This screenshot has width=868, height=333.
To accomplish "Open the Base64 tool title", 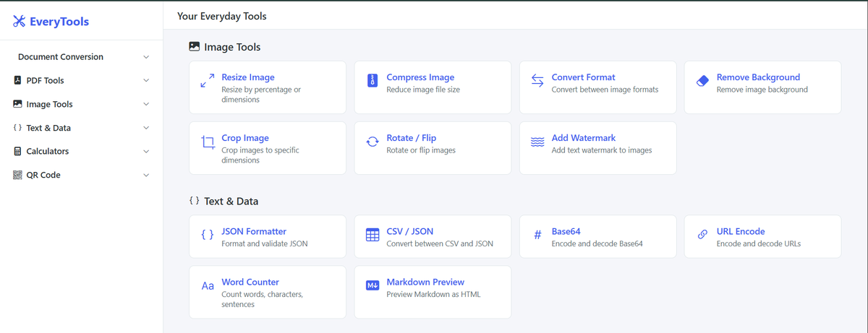I will pos(566,232).
